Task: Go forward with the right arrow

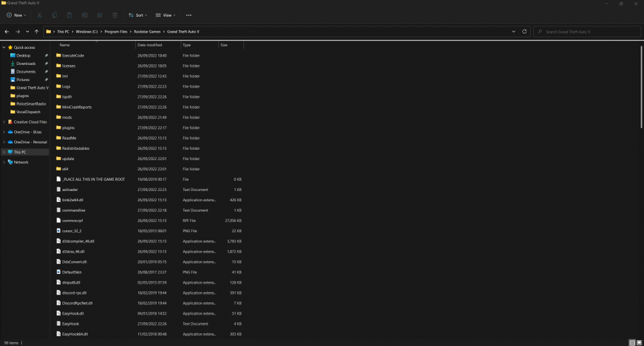Action: pos(17,32)
